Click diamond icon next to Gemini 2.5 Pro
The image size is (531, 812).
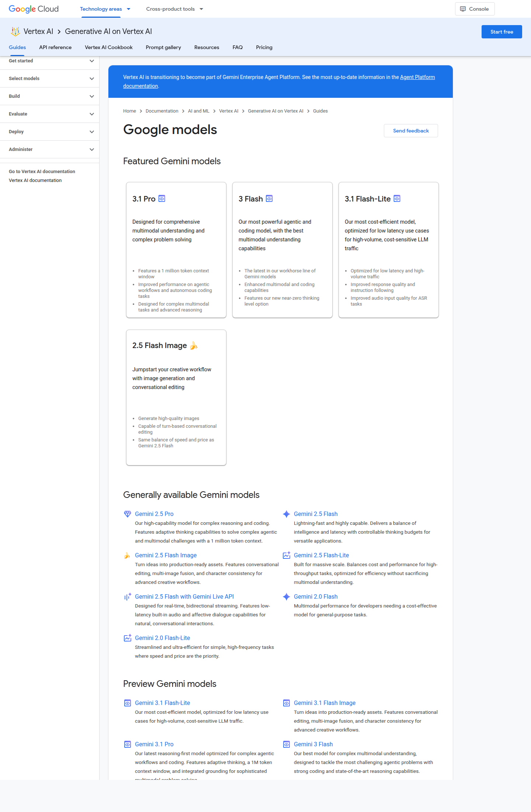[x=128, y=514]
